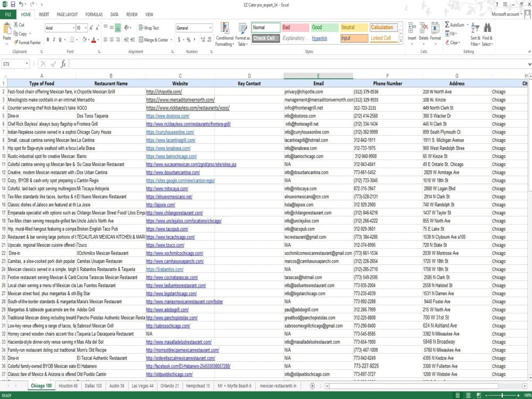Image resolution: width=532 pixels, height=399 pixels.
Task: Open Find & Select binoculars
Action: 487,35
